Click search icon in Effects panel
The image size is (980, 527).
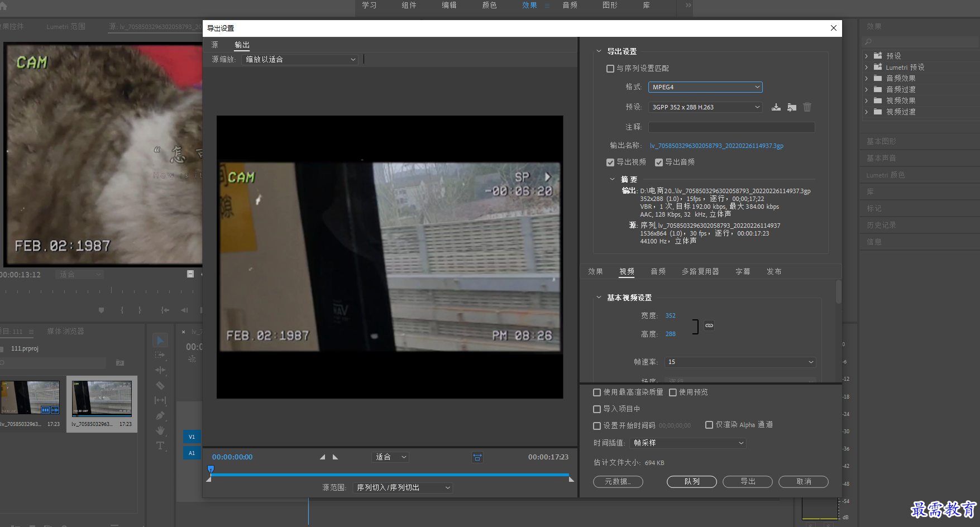[x=868, y=42]
